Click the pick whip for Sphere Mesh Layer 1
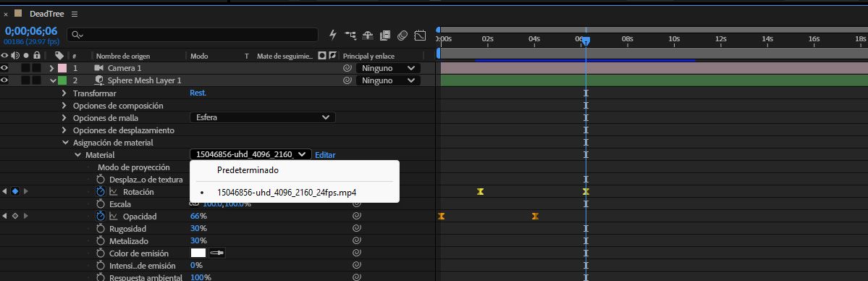 [347, 80]
